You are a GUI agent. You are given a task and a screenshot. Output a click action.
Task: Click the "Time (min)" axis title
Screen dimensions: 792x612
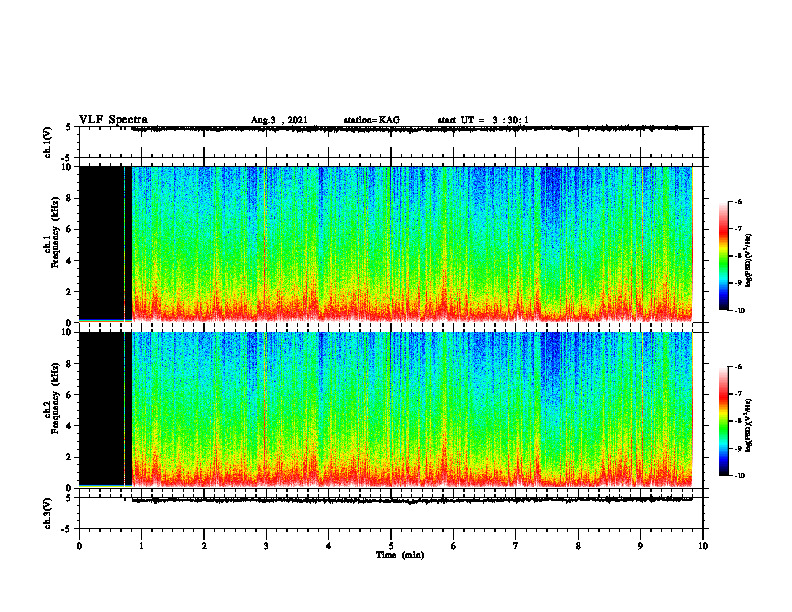[400, 555]
